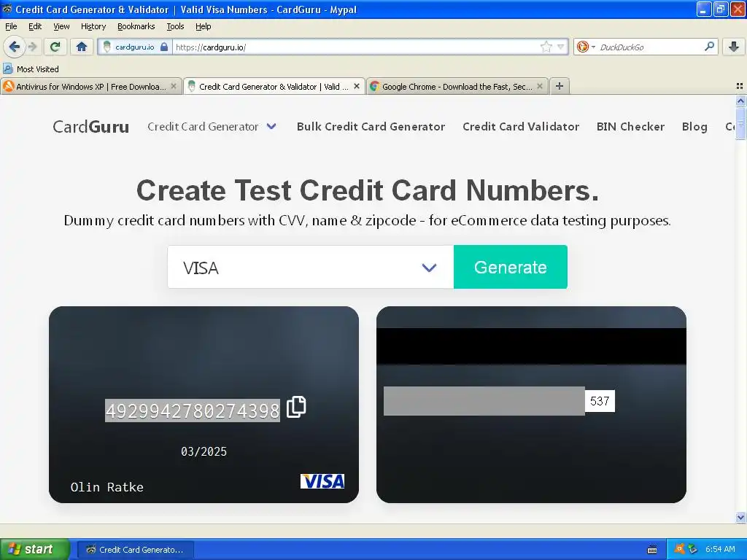
Task: Click the Generate button
Action: (x=510, y=267)
